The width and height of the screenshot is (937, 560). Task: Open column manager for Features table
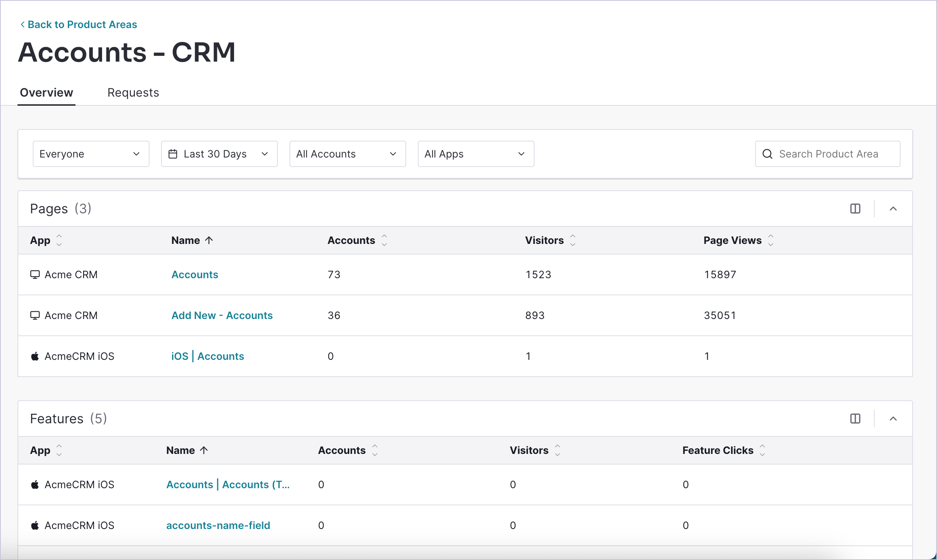point(855,419)
